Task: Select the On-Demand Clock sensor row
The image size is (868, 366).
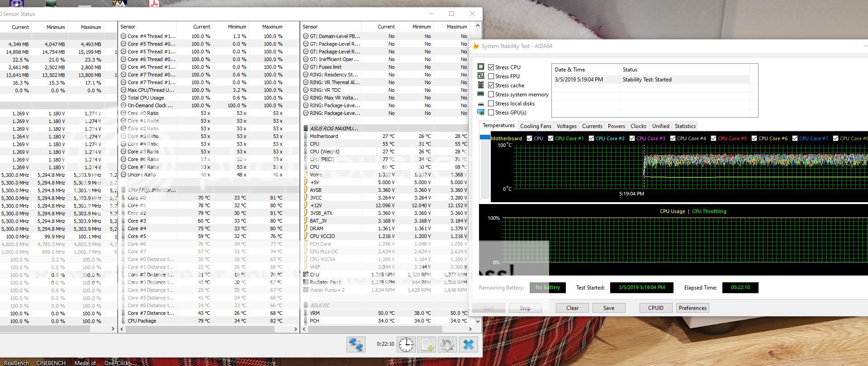Action: (x=208, y=105)
